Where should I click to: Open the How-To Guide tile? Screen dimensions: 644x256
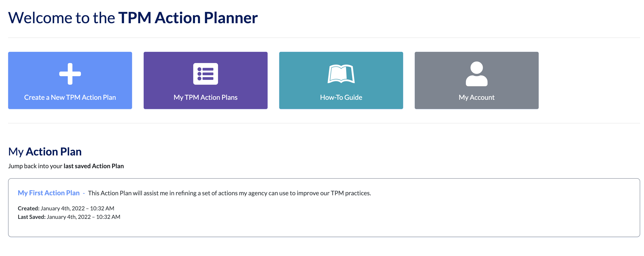point(341,80)
